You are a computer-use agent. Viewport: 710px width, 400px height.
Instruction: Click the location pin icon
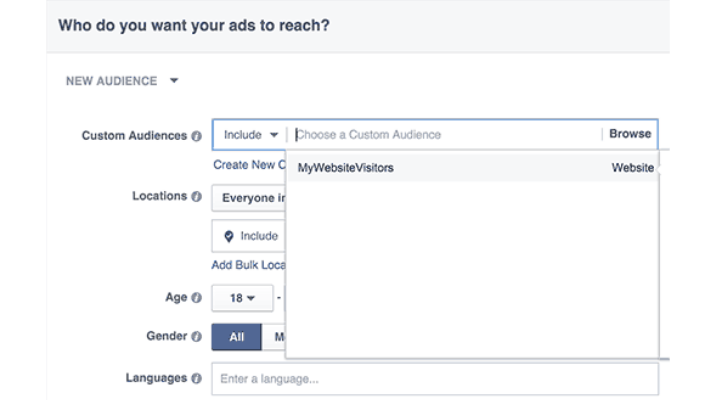point(229,236)
